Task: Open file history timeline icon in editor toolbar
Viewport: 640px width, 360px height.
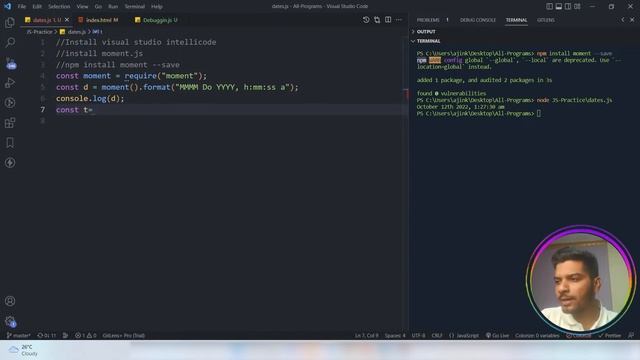Action: click(366, 20)
